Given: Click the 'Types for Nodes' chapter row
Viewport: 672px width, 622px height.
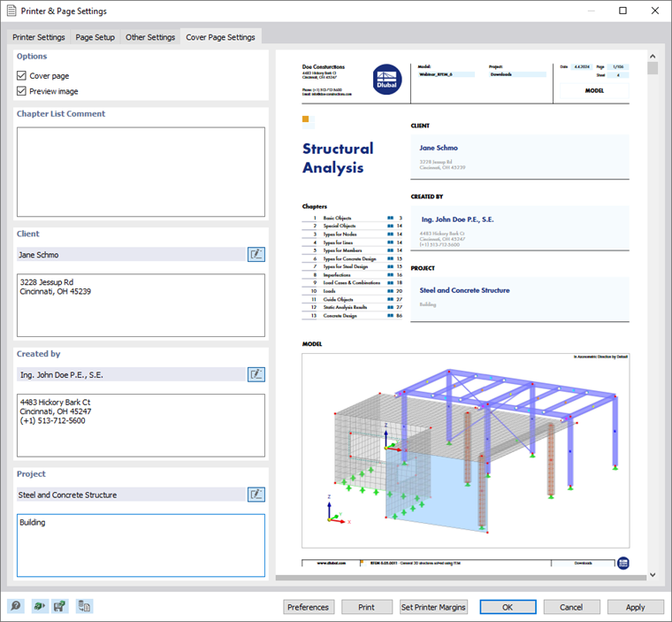Looking at the screenshot, I should (352, 234).
